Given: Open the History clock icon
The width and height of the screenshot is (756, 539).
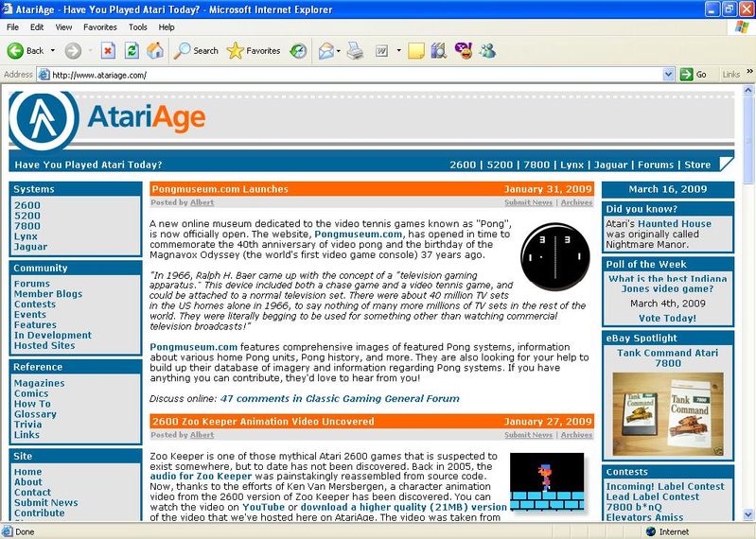Looking at the screenshot, I should 298,50.
